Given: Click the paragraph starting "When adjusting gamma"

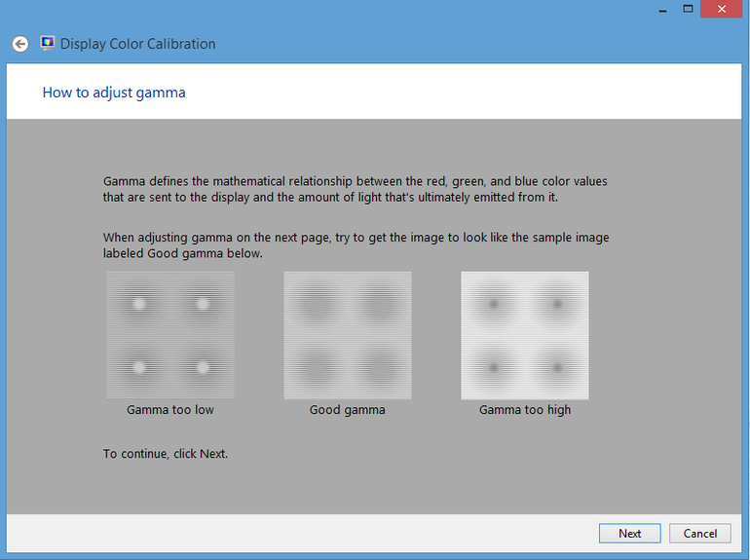Looking at the screenshot, I should [356, 245].
